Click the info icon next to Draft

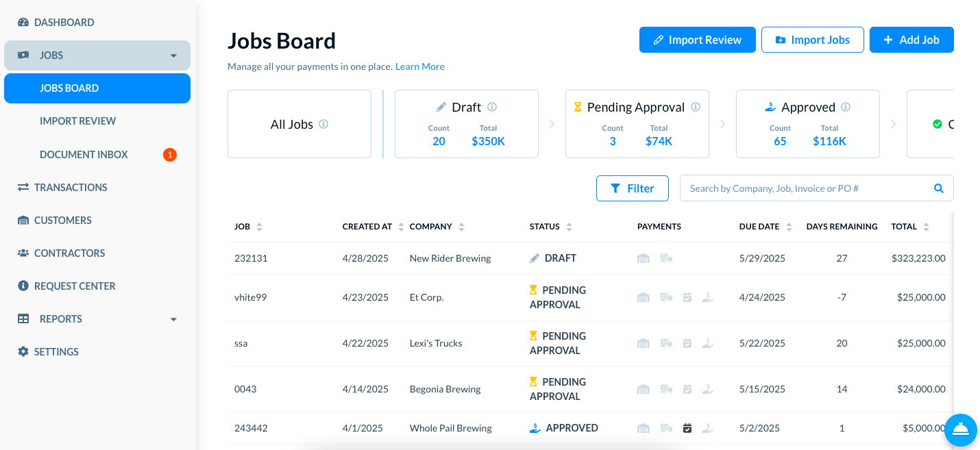point(492,107)
